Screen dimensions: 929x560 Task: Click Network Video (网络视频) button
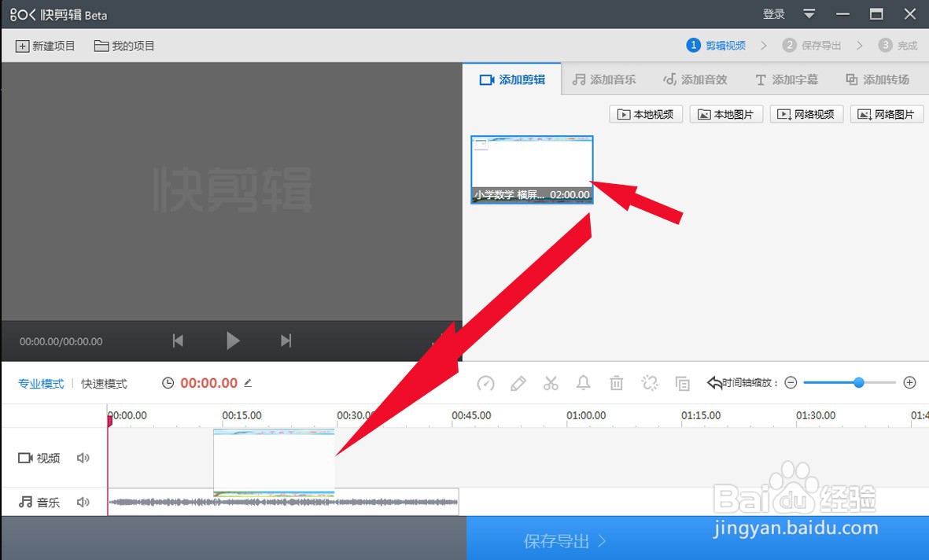tap(806, 114)
